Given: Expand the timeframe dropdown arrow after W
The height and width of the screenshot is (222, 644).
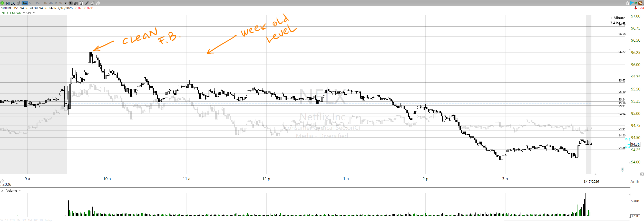Looking at the screenshot, I should tap(65, 3).
